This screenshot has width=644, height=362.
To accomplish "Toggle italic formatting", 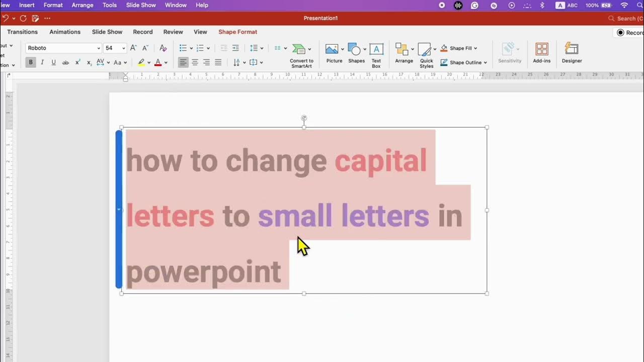I will (42, 62).
